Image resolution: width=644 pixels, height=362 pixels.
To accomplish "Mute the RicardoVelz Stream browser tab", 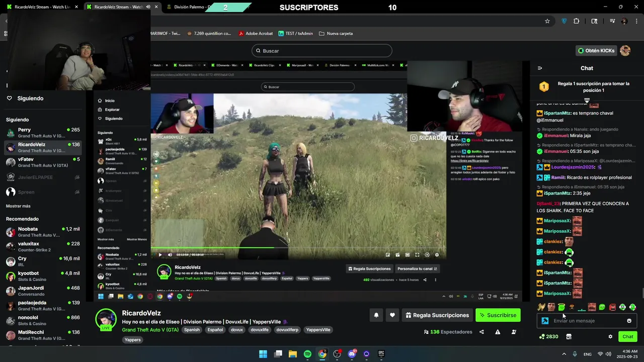I will click(148, 7).
